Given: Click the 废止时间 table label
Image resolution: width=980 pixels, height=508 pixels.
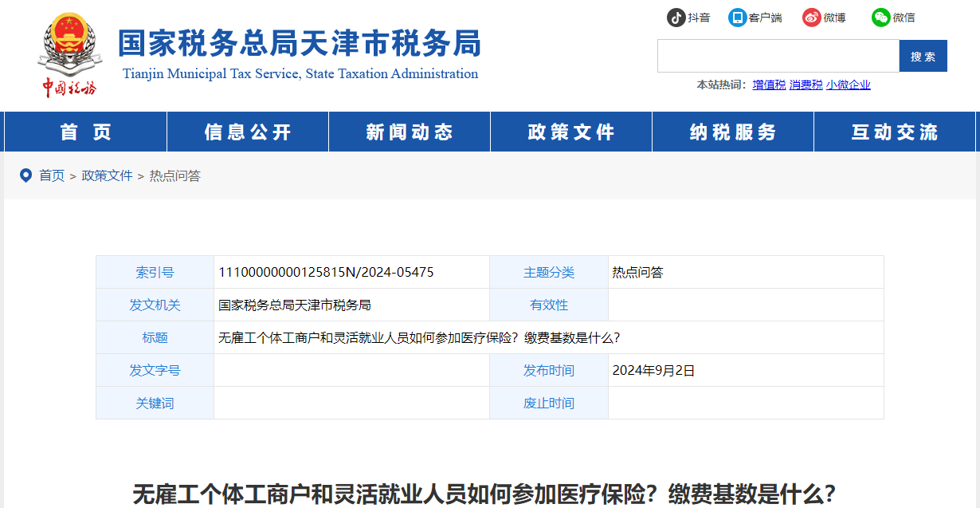Looking at the screenshot, I should (548, 403).
